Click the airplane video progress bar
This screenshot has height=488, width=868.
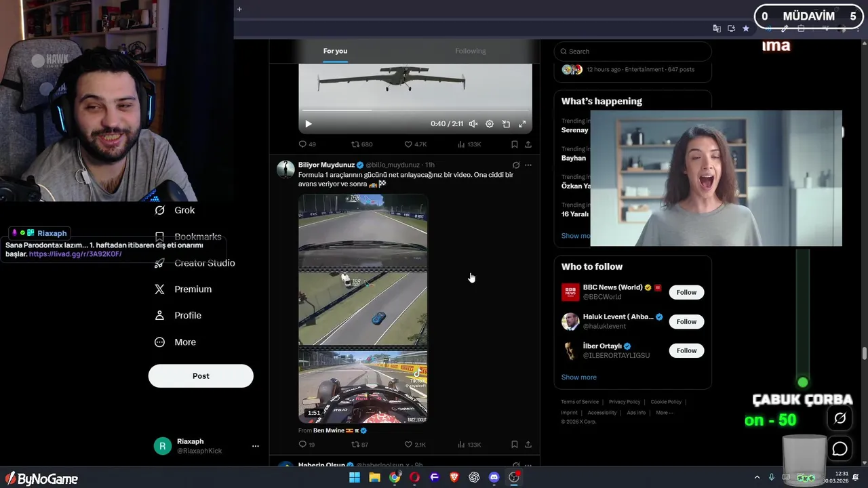415,110
